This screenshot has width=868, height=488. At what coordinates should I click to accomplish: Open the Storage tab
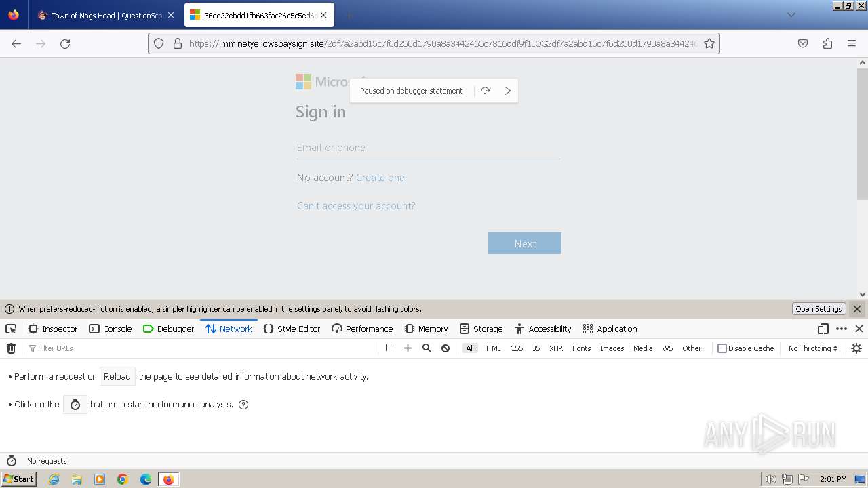coord(481,329)
